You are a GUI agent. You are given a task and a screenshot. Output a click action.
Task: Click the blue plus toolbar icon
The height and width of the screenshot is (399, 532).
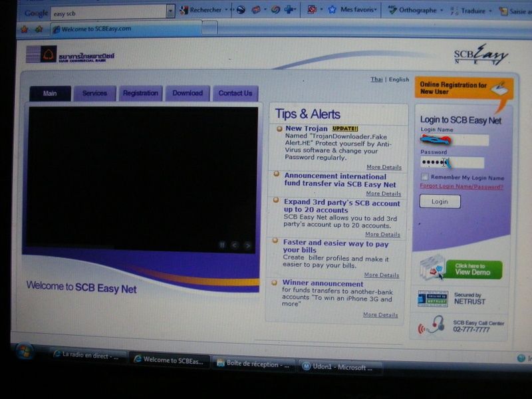click(289, 10)
